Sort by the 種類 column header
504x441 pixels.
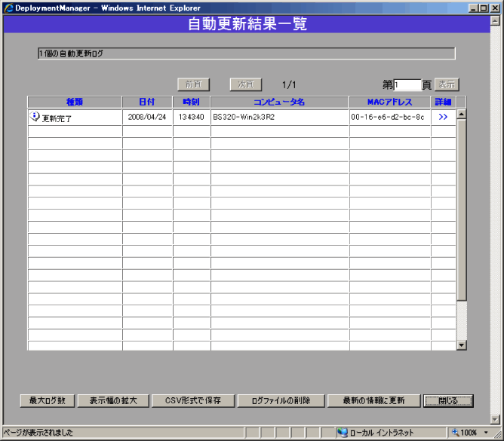coord(74,102)
